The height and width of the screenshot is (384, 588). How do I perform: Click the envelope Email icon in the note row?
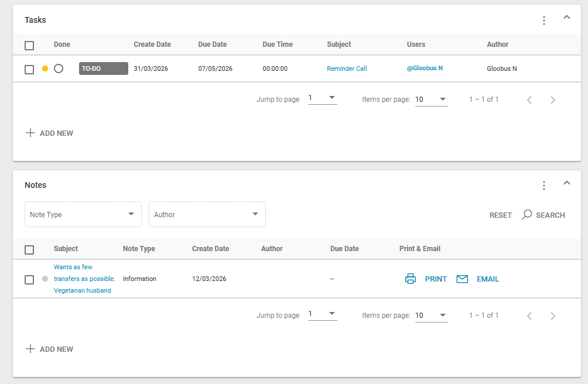(462, 279)
